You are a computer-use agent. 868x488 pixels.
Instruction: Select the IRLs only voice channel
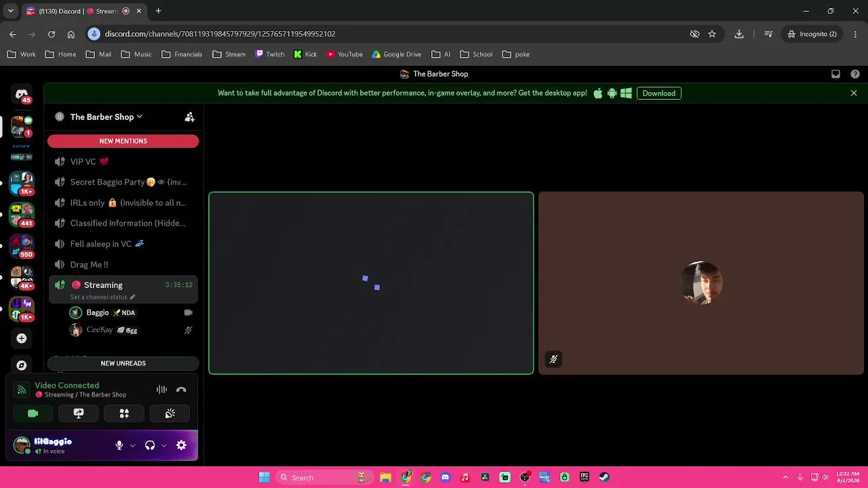click(123, 203)
